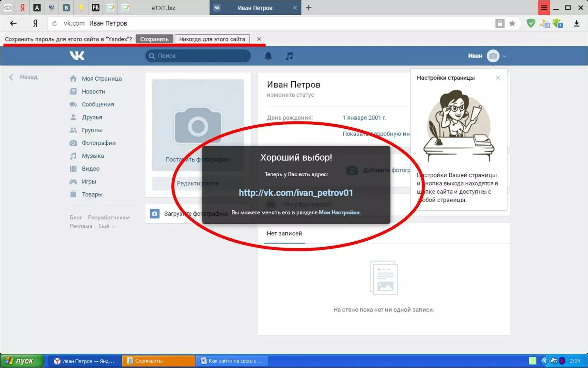
Task: Open the pinned B tab icon
Action: (66, 8)
